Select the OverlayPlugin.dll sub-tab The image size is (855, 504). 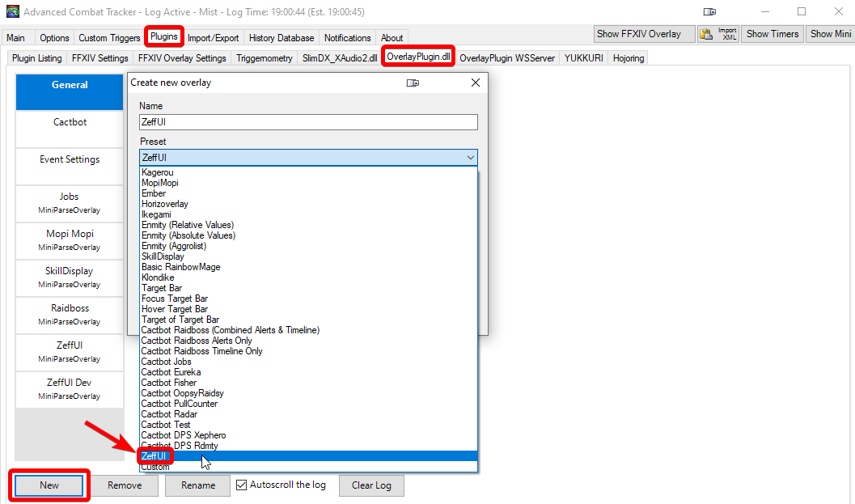[418, 57]
